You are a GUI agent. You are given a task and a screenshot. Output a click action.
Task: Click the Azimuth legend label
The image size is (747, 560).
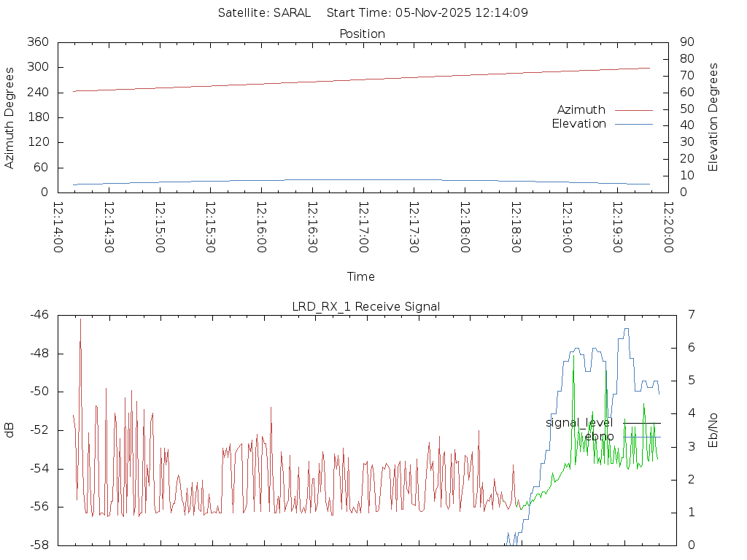pos(581,110)
